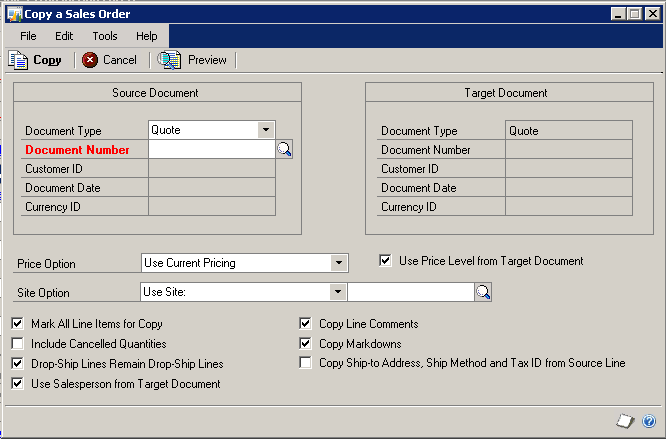Click the target Document Date field
This screenshot has height=439, width=666.
click(569, 188)
